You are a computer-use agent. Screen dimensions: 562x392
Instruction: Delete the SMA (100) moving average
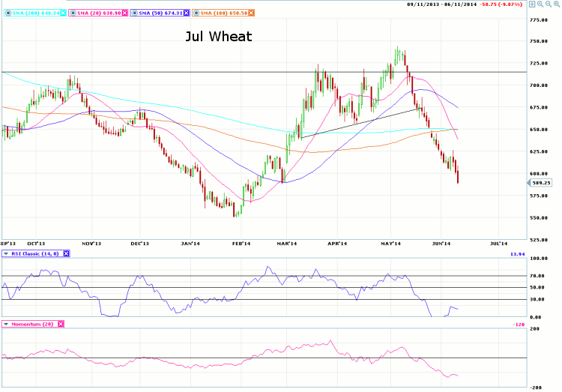click(x=251, y=13)
